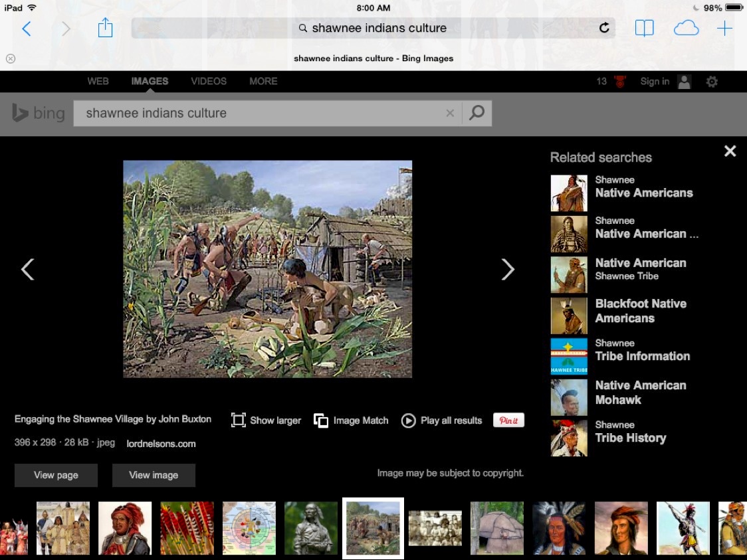Add a new Safari tab
This screenshot has height=560, width=747.
[724, 28]
